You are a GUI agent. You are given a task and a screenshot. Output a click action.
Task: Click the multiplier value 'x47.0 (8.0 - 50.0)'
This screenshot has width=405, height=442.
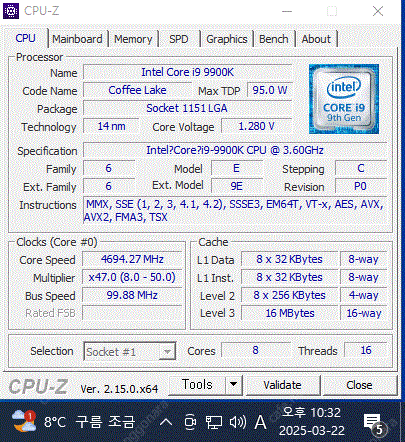[x=132, y=277]
